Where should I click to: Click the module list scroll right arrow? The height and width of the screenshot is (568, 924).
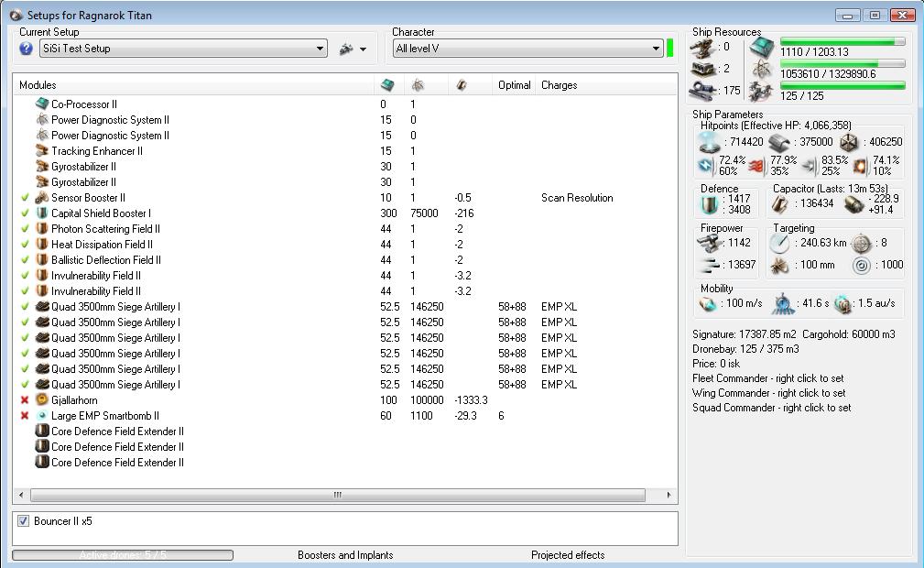click(669, 495)
